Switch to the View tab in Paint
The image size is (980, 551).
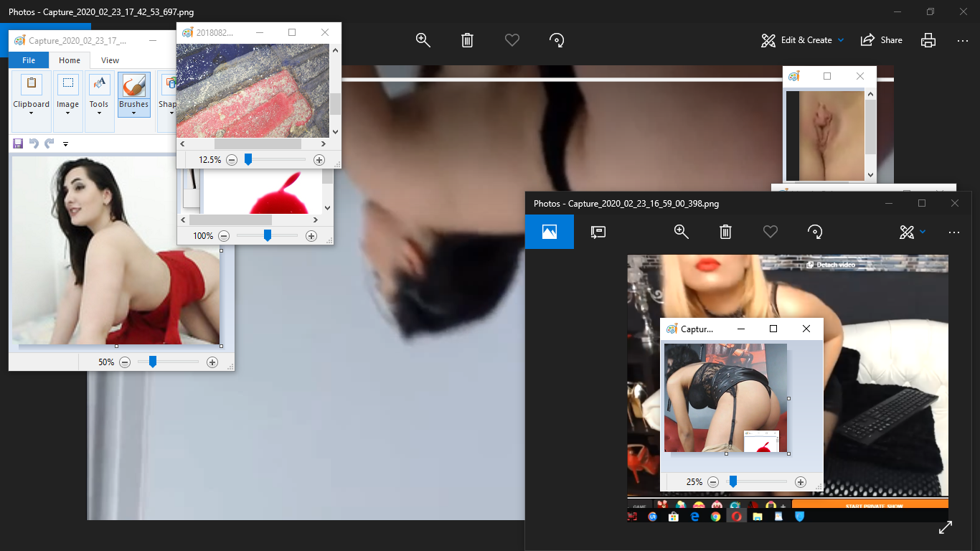(x=110, y=60)
